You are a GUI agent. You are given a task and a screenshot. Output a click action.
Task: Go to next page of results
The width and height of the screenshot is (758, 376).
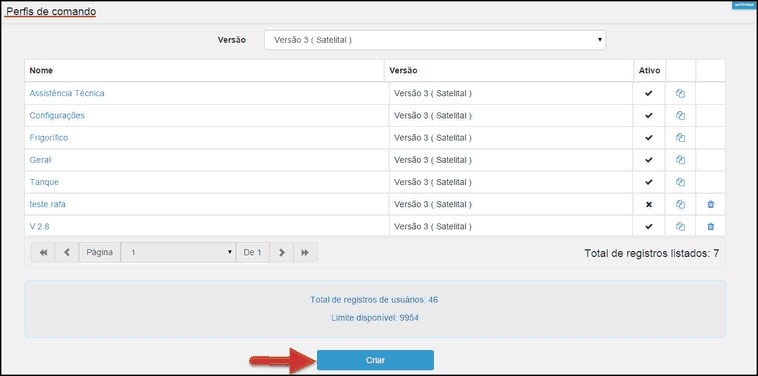[x=282, y=252]
